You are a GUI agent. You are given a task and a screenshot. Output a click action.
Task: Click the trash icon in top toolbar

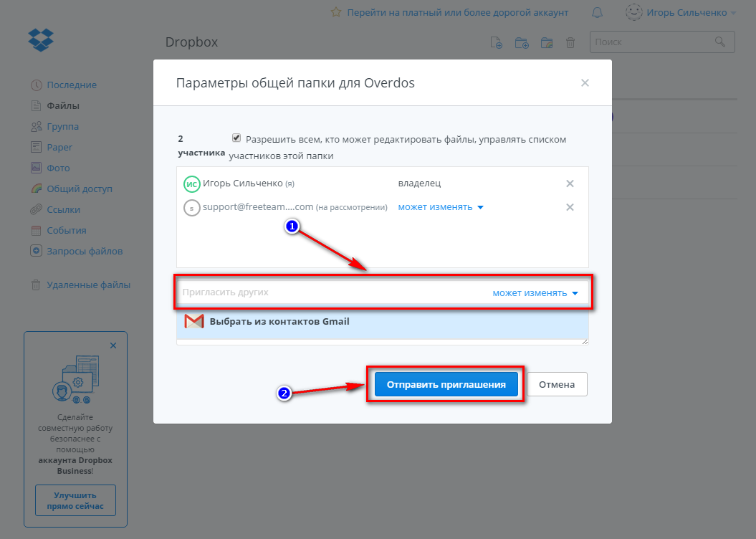570,42
